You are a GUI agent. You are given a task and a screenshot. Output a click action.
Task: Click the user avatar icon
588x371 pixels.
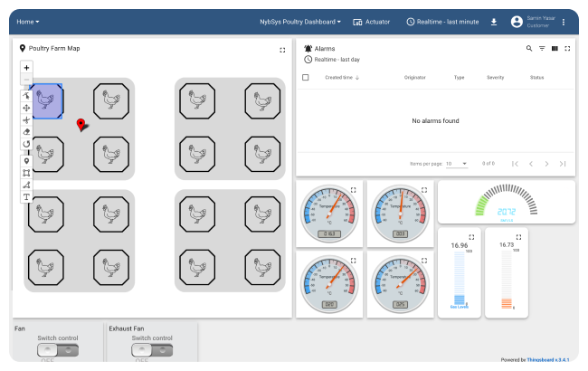517,22
